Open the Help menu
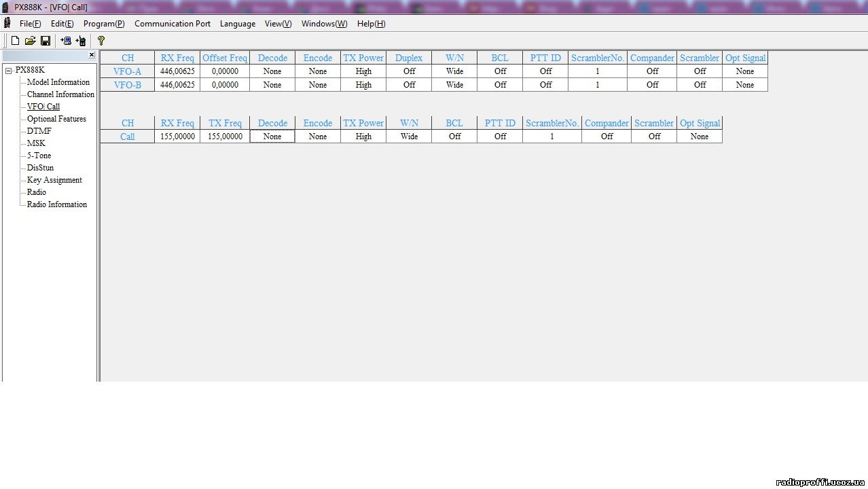This screenshot has height=489, width=868. 371,23
